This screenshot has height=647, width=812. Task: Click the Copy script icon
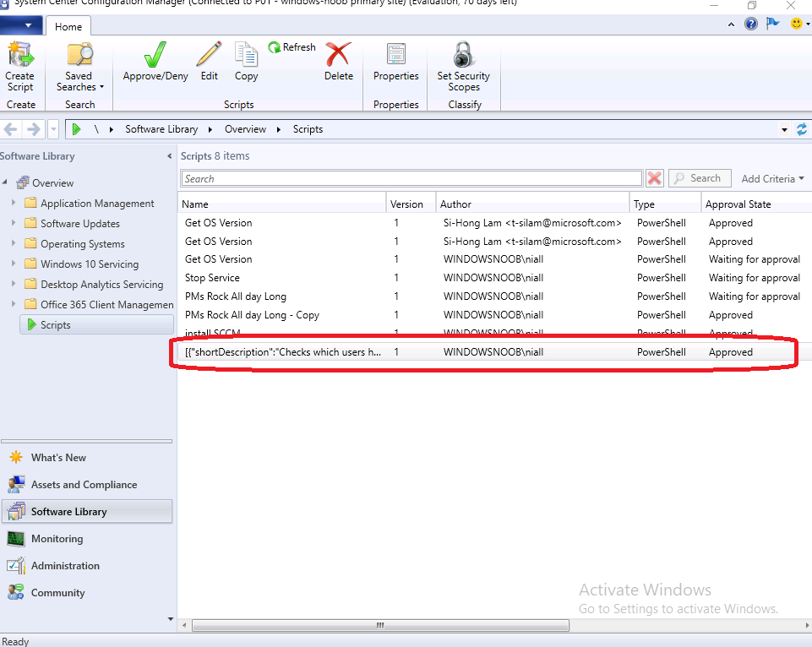pyautogui.click(x=246, y=55)
